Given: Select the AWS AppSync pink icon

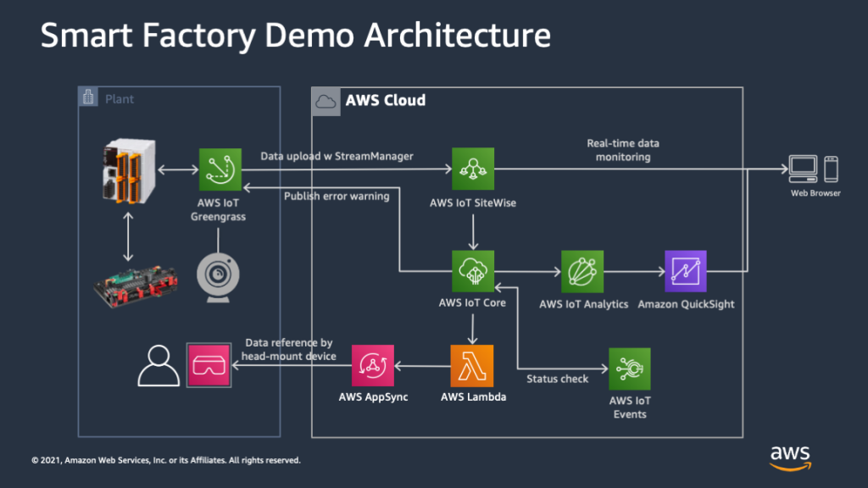Looking at the screenshot, I should tap(373, 367).
